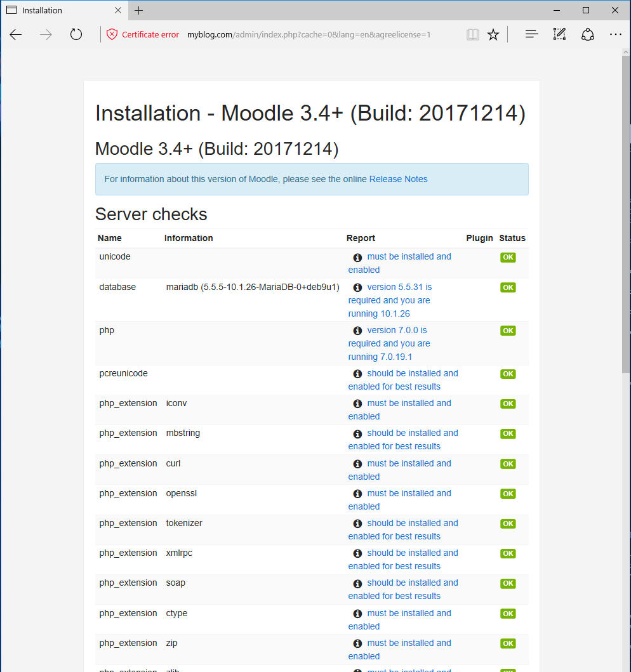Viewport: 631px width, 672px height.
Task: Click the vertical page scrollbar thumb
Action: (x=626, y=214)
